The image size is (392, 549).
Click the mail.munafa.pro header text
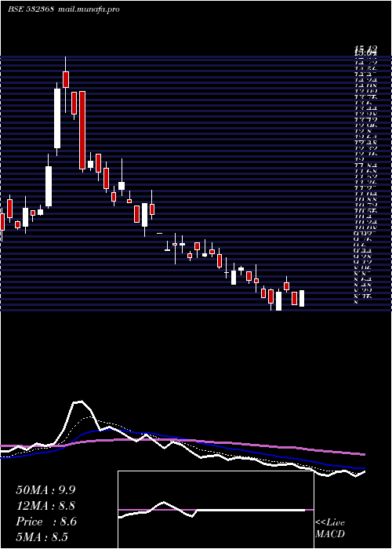click(x=88, y=9)
